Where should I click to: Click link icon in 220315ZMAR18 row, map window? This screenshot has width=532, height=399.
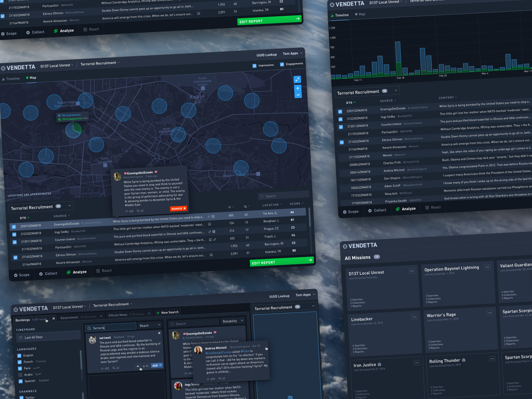[x=209, y=217]
